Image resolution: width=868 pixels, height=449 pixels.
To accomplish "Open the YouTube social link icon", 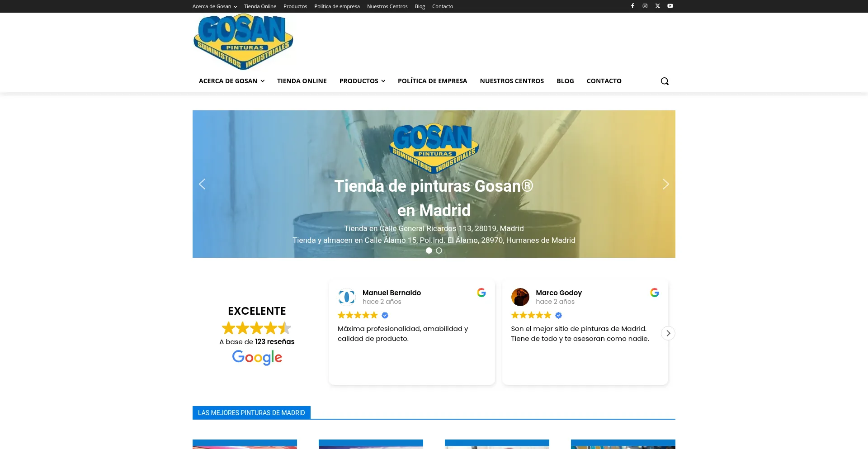I will pyautogui.click(x=670, y=6).
